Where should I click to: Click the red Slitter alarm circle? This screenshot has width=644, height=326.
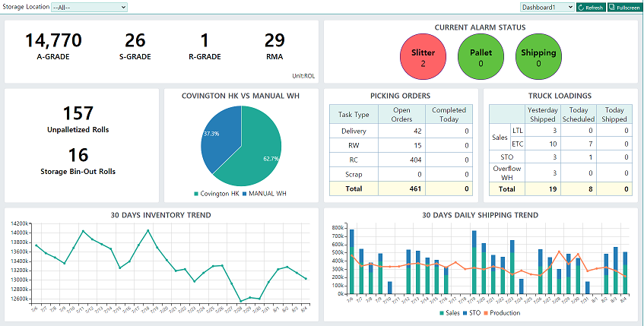pyautogui.click(x=423, y=58)
